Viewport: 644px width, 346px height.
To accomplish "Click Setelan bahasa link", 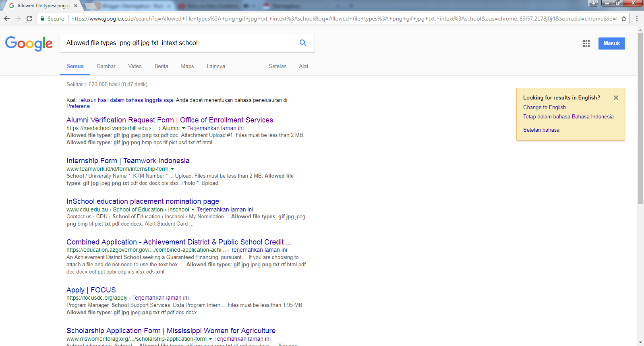I will pyautogui.click(x=541, y=130).
